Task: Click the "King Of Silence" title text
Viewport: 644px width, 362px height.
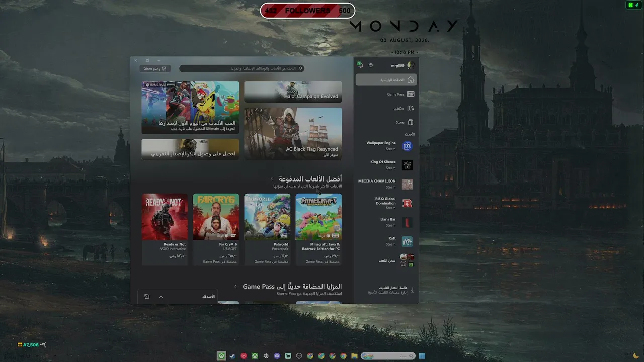Action: click(x=383, y=162)
